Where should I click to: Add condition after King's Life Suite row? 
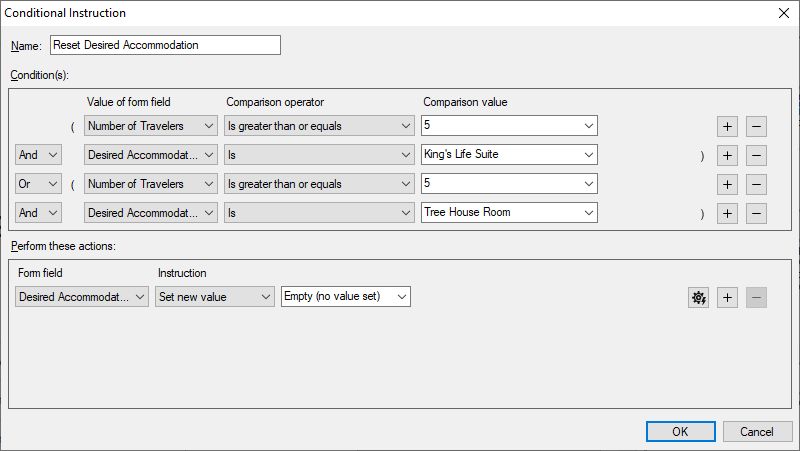click(x=727, y=155)
